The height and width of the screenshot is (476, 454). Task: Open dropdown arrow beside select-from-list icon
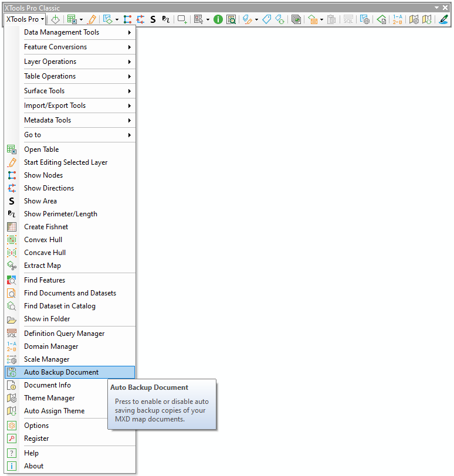208,19
